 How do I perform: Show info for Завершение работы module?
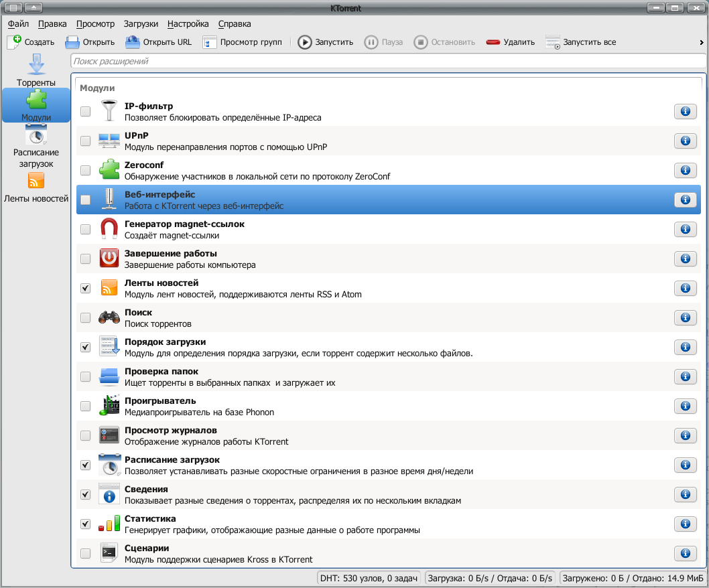click(685, 259)
